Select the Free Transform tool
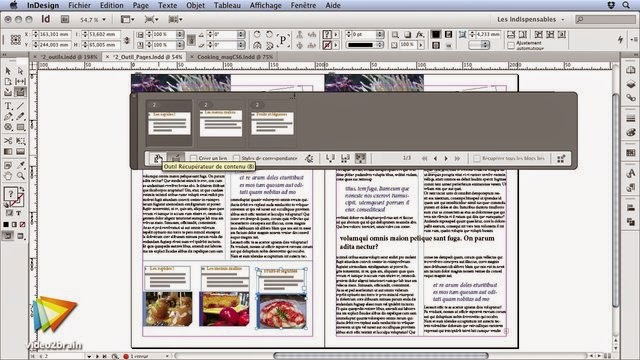 [20, 141]
